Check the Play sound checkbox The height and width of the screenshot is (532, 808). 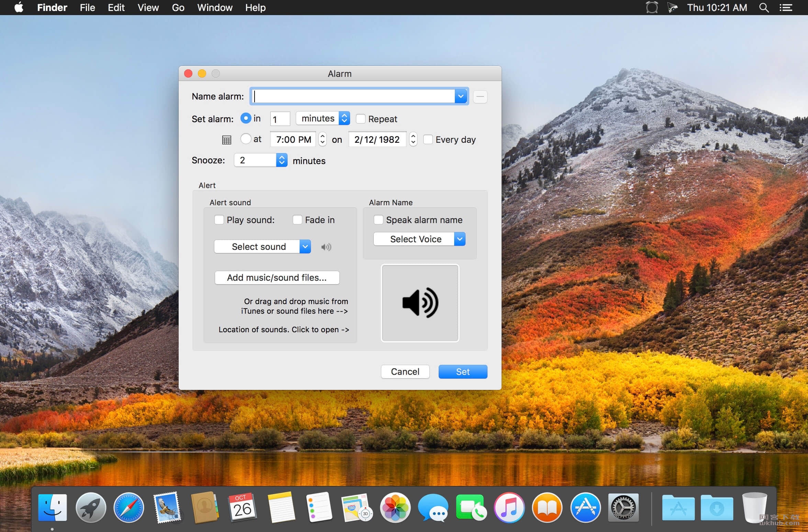click(x=219, y=220)
